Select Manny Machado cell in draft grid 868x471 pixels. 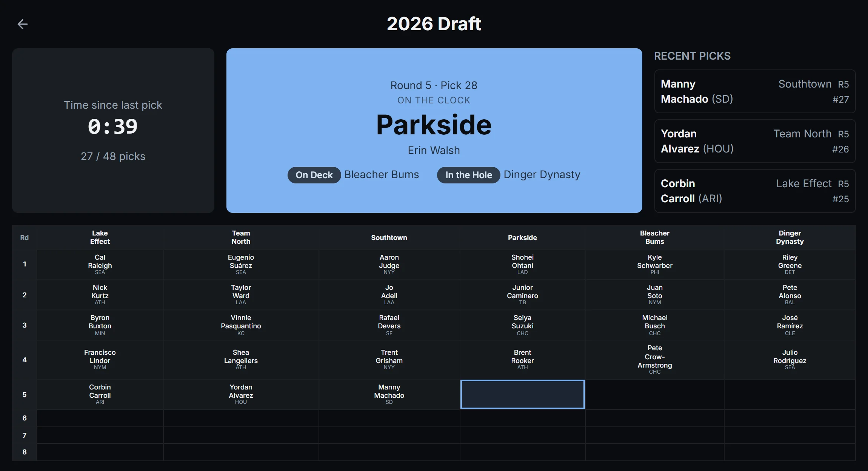tap(389, 394)
